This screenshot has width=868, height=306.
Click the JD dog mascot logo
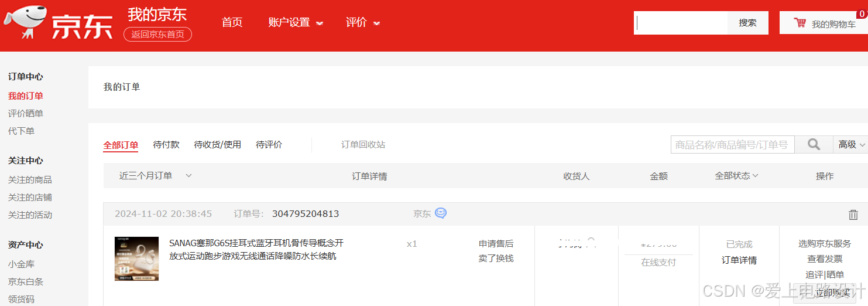26,22
